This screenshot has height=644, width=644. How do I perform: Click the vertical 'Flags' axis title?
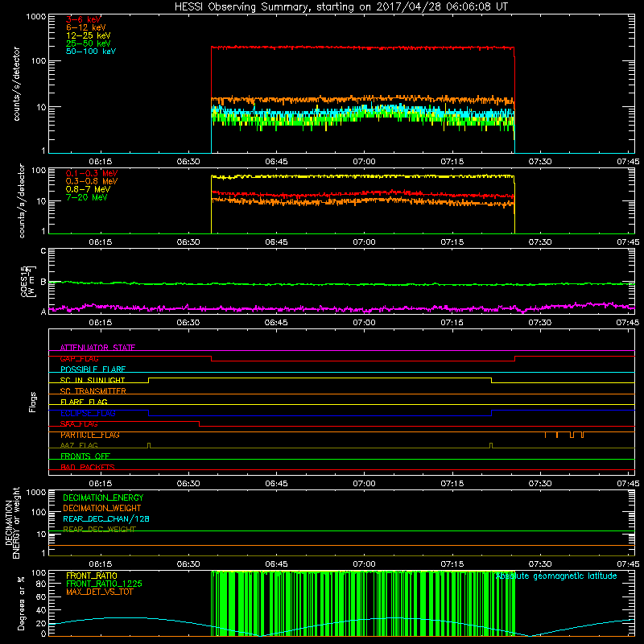(33, 402)
